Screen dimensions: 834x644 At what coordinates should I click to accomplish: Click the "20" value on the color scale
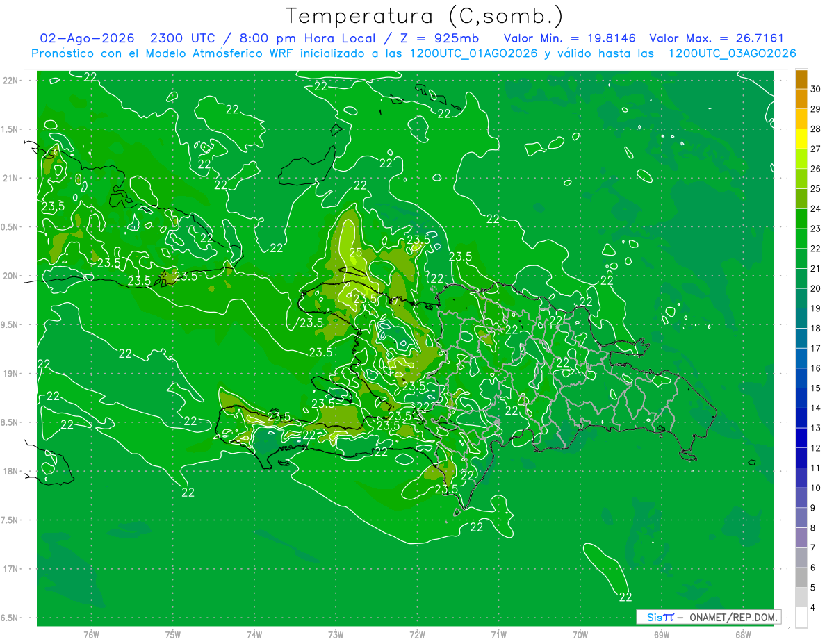[x=816, y=288]
